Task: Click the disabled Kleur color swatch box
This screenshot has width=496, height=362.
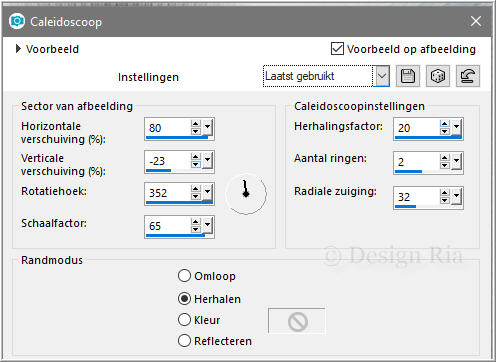Action: click(297, 321)
